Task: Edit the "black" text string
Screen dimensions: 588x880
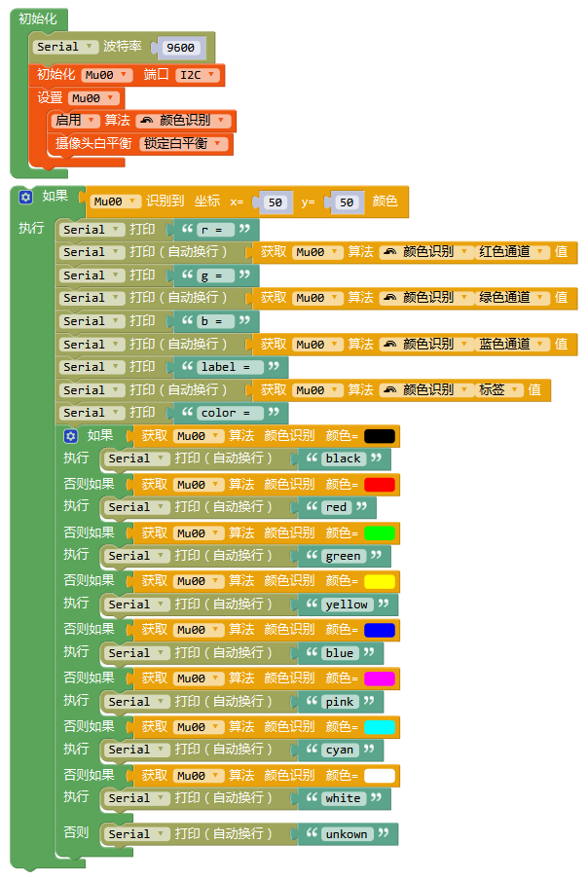Action: 344,458
